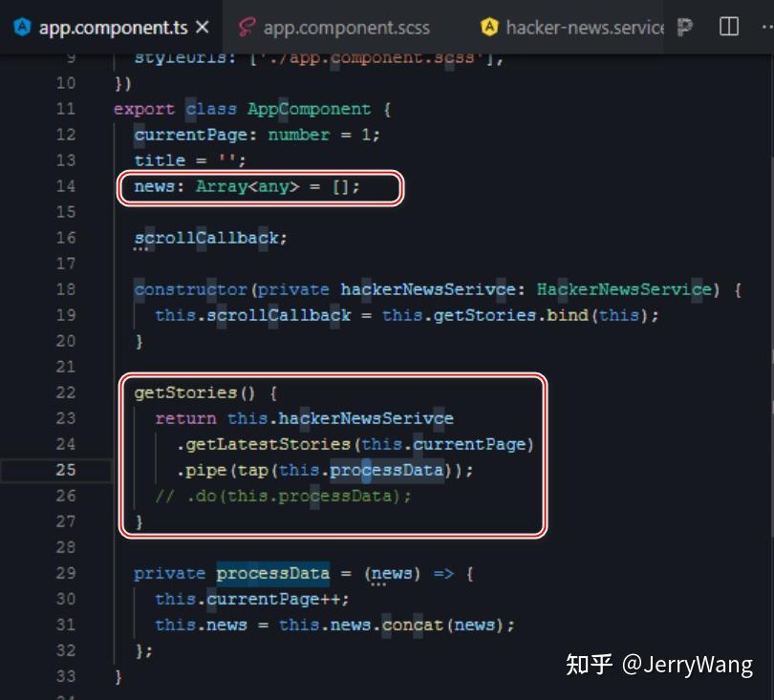Click the Prettier 'P' icon in the tab bar

(684, 28)
